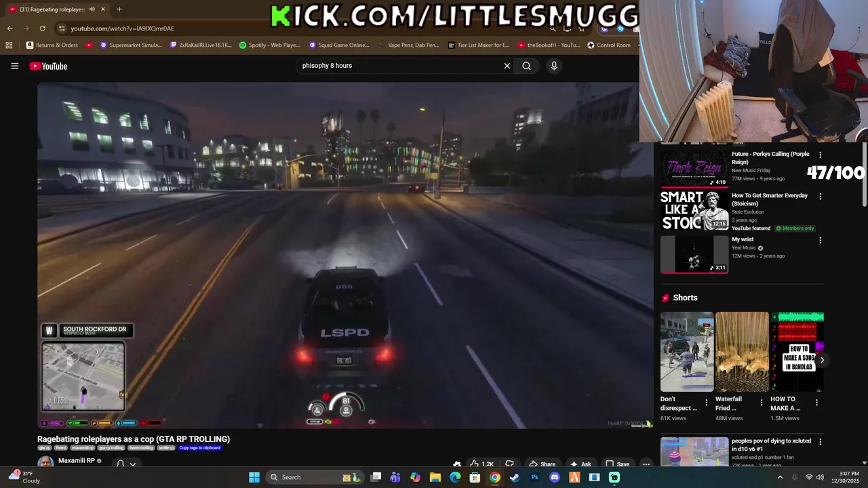
Task: Open the Supermarket Simula... bookmark
Action: 131,45
